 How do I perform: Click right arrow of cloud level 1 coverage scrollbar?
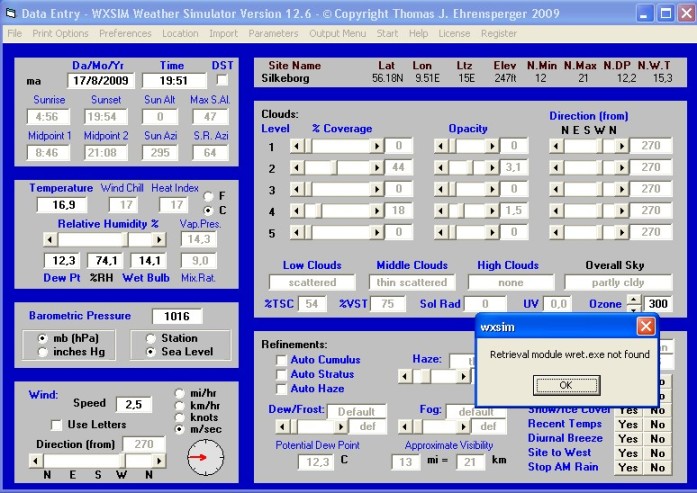click(x=377, y=146)
